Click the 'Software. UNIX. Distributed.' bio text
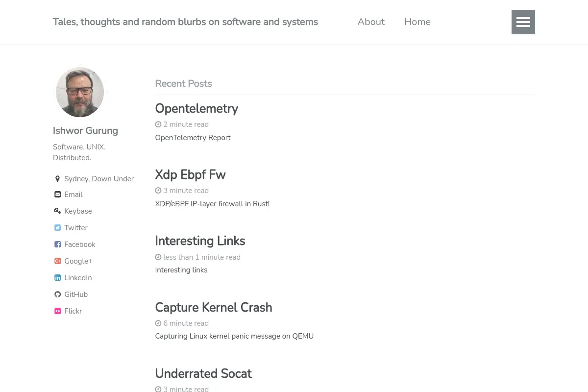588x392 pixels. click(79, 152)
